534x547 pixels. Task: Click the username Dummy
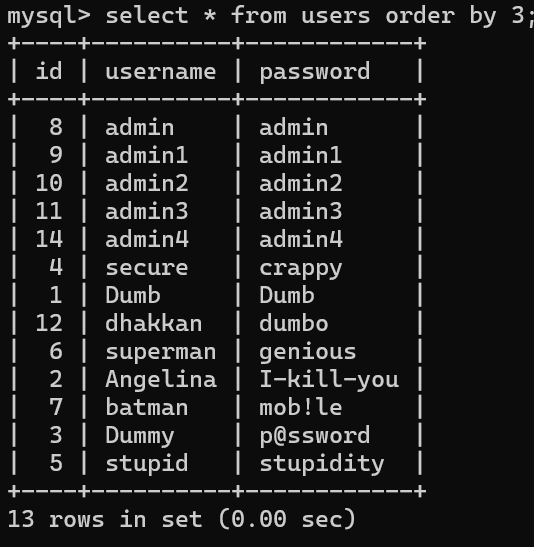click(x=140, y=436)
